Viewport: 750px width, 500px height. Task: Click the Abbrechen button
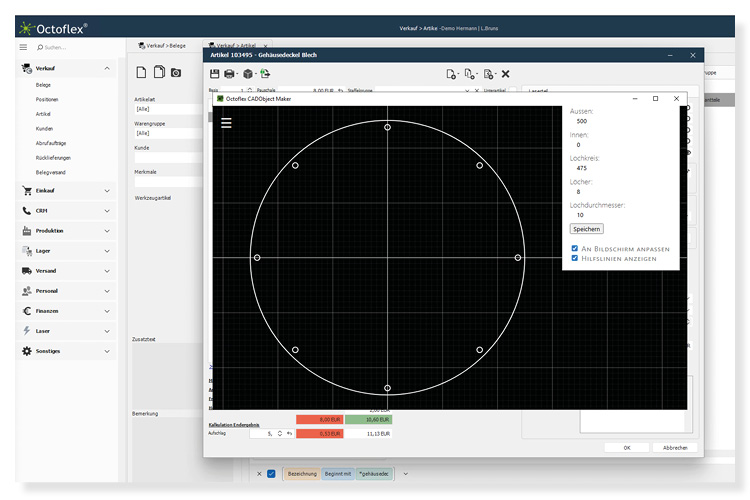pyautogui.click(x=675, y=447)
